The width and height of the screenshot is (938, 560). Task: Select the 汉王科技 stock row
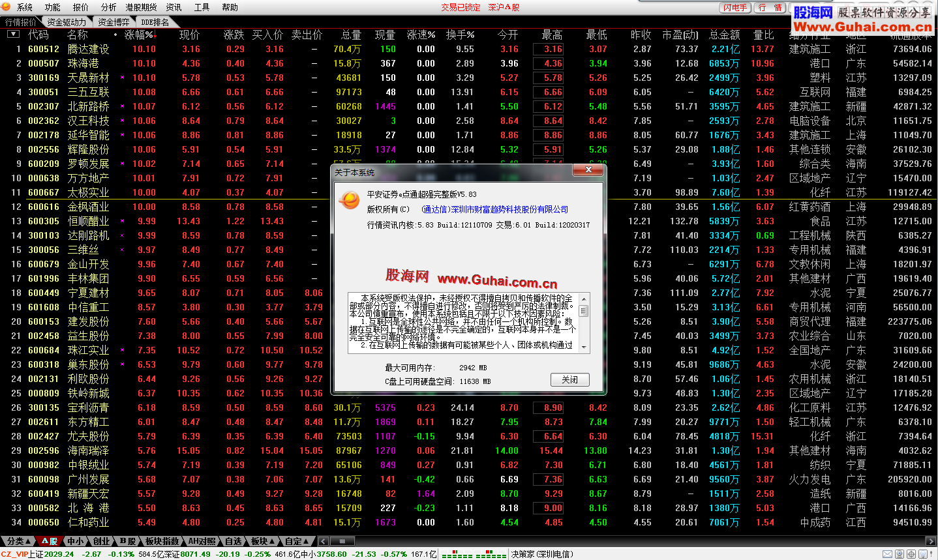[469, 121]
